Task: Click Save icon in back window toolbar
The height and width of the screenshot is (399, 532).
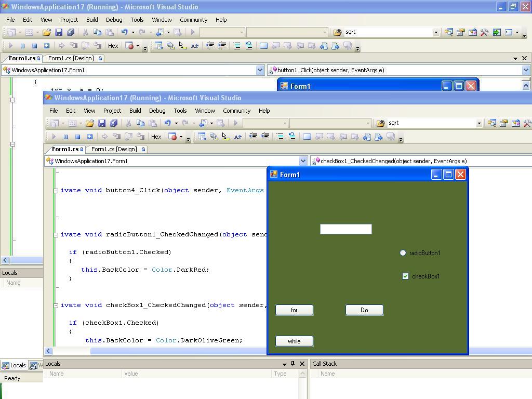Action: (59, 32)
